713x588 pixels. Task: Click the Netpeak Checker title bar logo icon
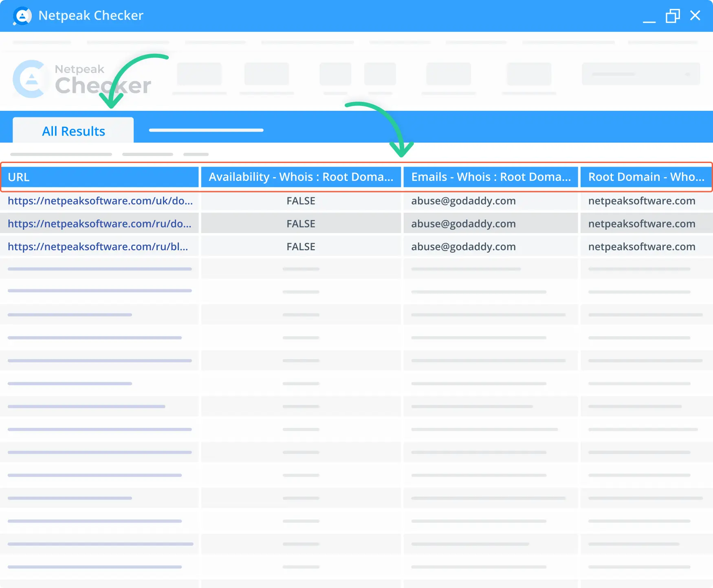22,16
